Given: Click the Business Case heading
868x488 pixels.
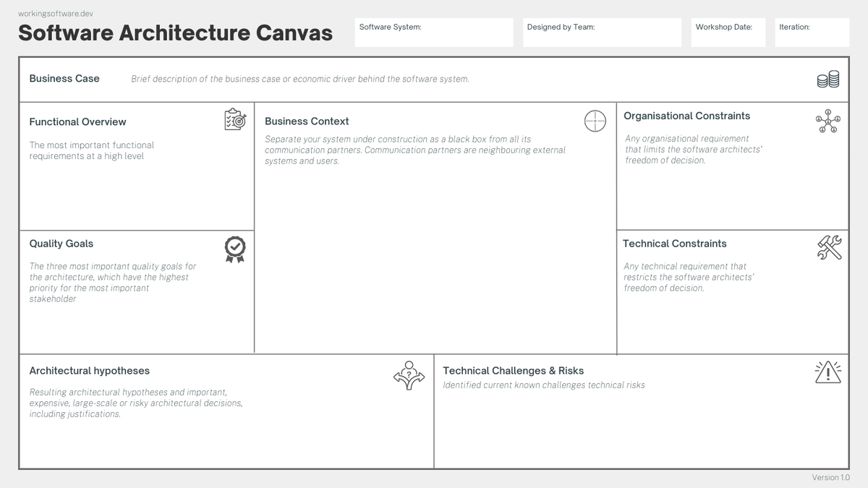Looking at the screenshot, I should point(64,78).
